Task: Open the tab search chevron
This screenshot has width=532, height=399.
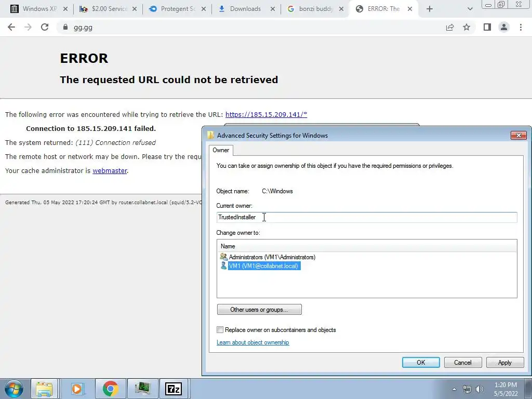Action: [470, 9]
